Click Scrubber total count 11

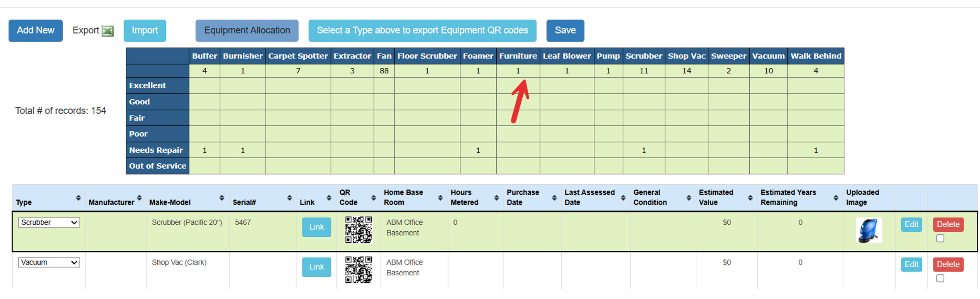644,71
